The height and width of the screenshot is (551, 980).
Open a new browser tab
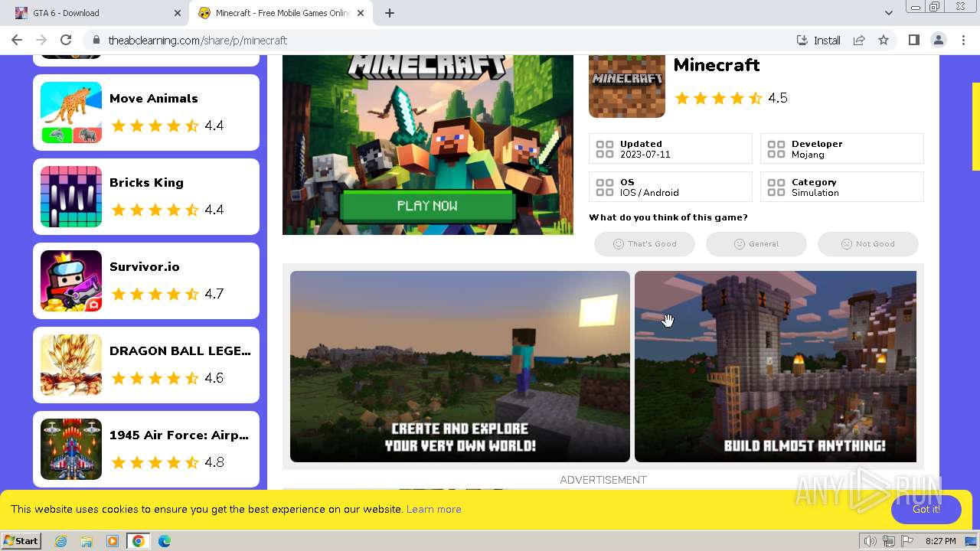390,13
